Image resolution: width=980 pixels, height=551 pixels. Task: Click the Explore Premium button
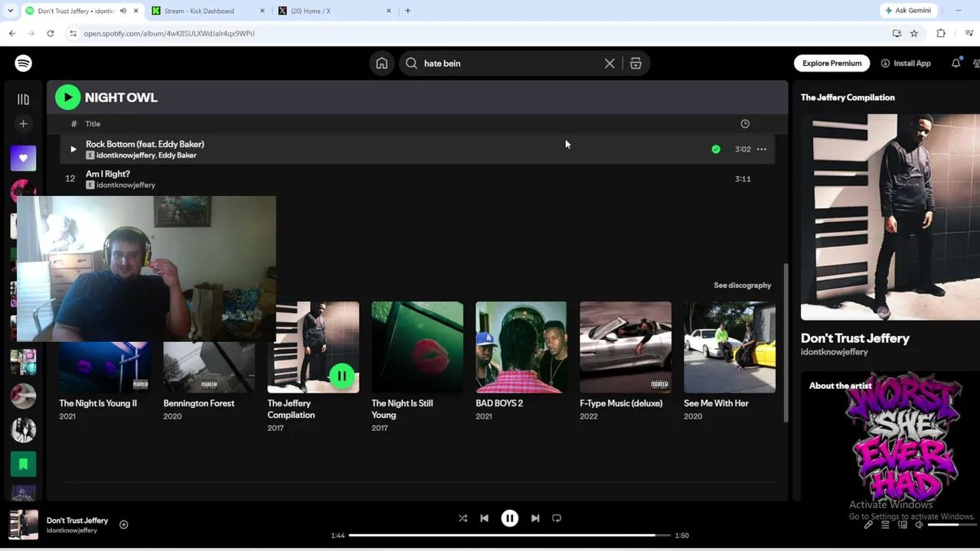tap(831, 64)
